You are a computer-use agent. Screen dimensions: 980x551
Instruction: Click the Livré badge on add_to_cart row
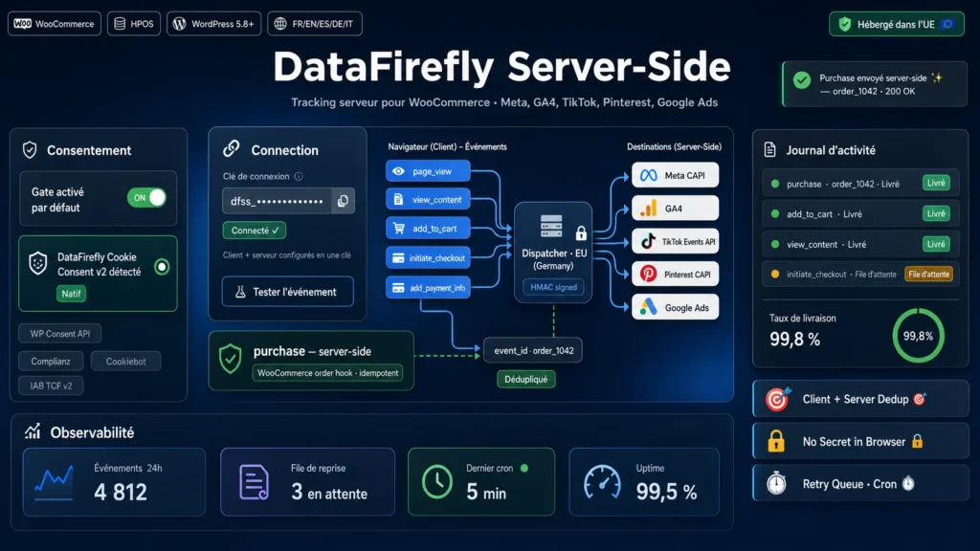pyautogui.click(x=936, y=213)
